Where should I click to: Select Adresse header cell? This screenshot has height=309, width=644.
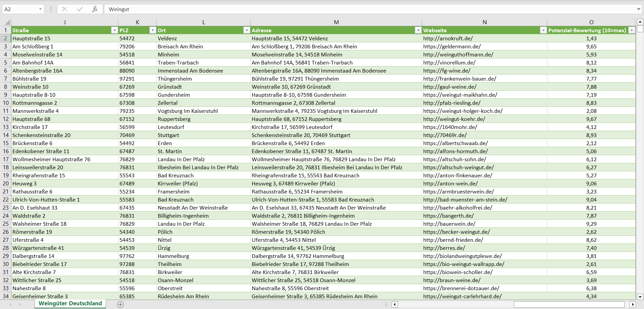[x=336, y=30]
